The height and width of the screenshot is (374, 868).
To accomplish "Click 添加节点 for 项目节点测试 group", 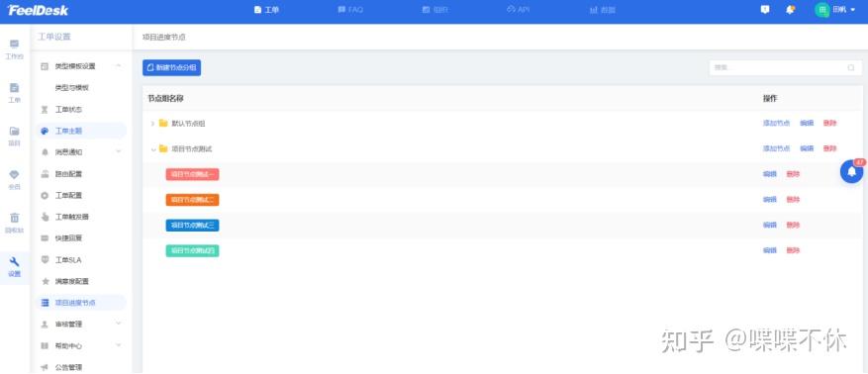I will point(776,148).
